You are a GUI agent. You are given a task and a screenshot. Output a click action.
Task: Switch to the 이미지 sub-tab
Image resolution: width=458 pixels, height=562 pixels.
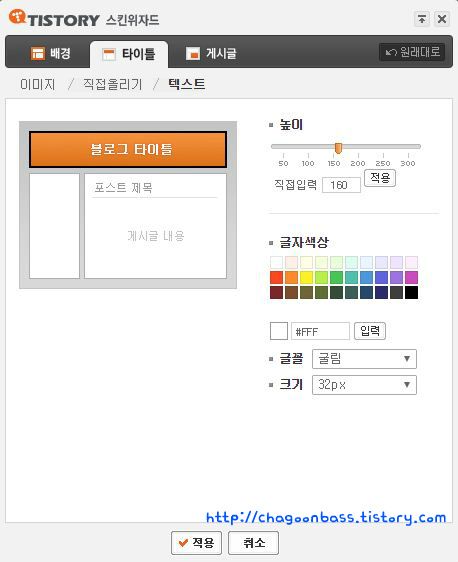point(38,85)
